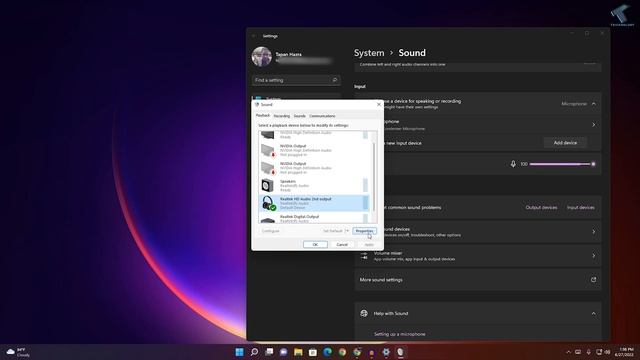Open all sound devices chevron

593,231
